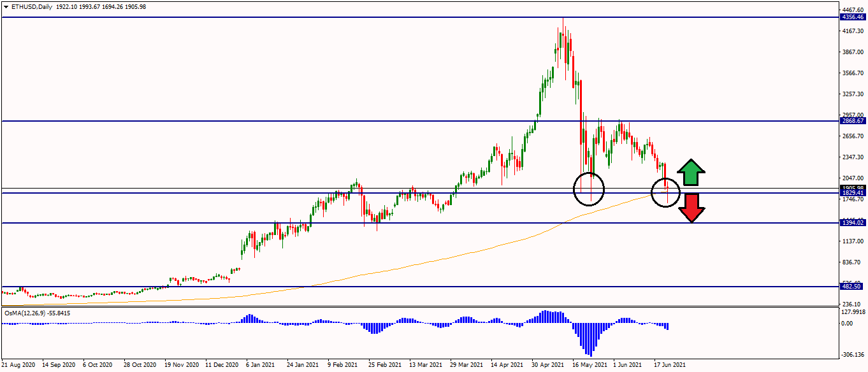Select the black circle around May 2021 low
Image resolution: width=868 pixels, height=372 pixels.
[x=588, y=189]
